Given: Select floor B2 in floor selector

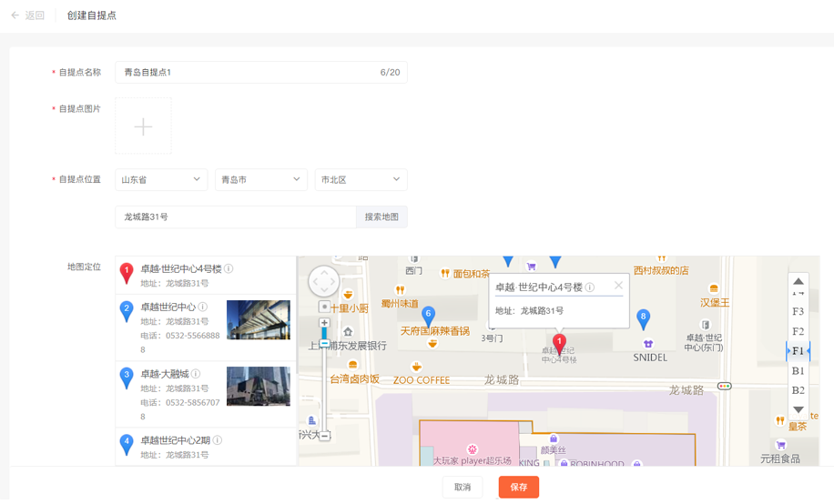Looking at the screenshot, I should pyautogui.click(x=798, y=390).
